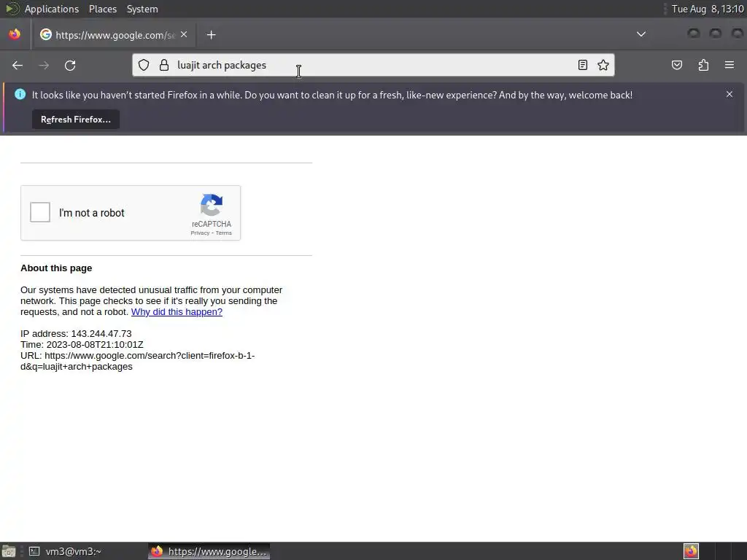Screen dimensions: 747x560
Task: Dismiss the refresh Firefox notification
Action: [x=729, y=94]
